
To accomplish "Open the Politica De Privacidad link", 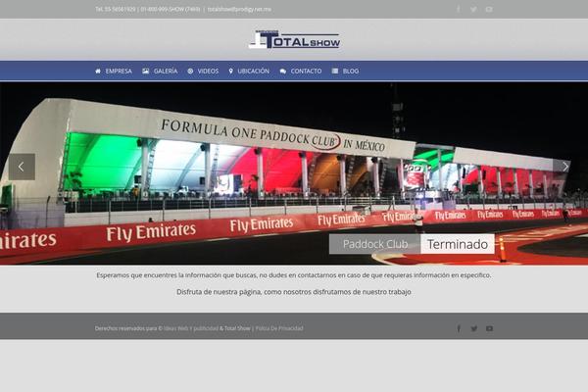I will [x=279, y=328].
